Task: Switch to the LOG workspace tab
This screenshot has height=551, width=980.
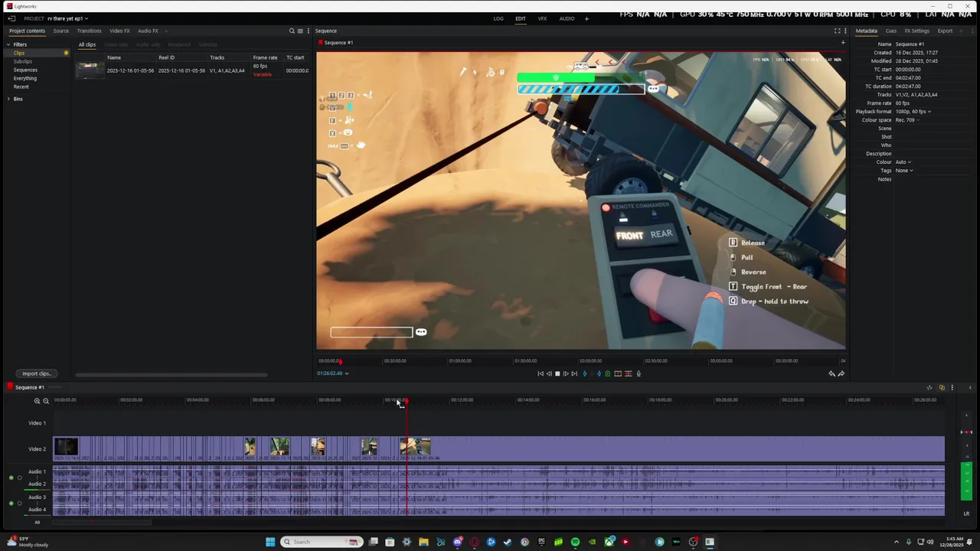Action: 498,18
